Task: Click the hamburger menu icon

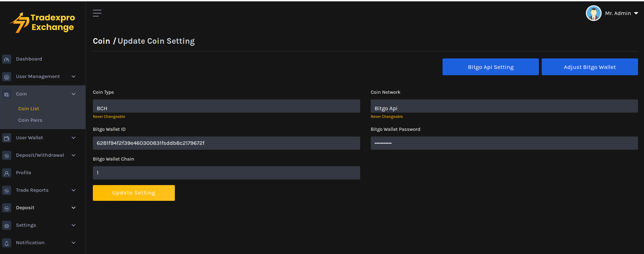Action: (x=97, y=13)
